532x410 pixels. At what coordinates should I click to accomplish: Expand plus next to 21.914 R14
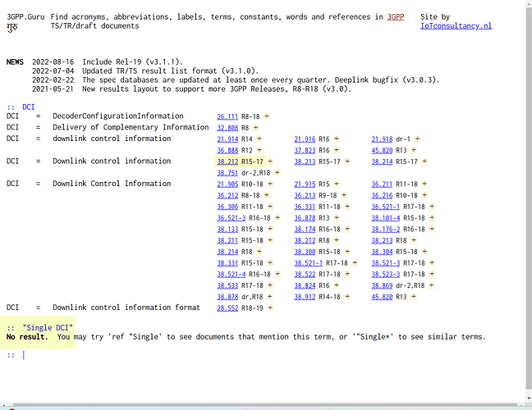point(259,139)
